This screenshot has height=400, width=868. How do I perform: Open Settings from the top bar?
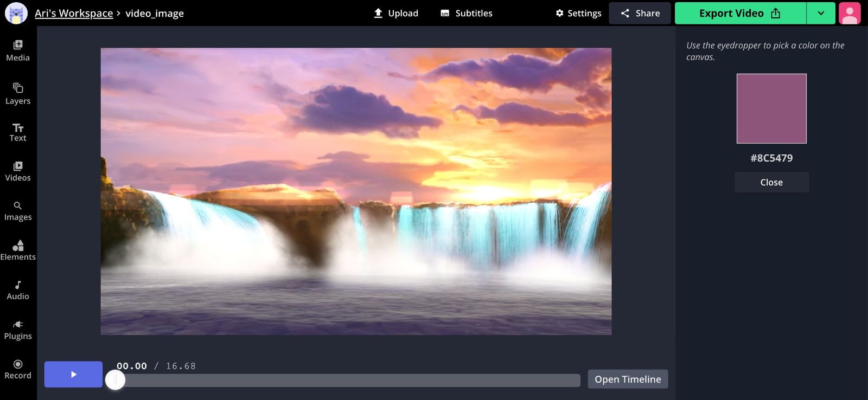578,14
